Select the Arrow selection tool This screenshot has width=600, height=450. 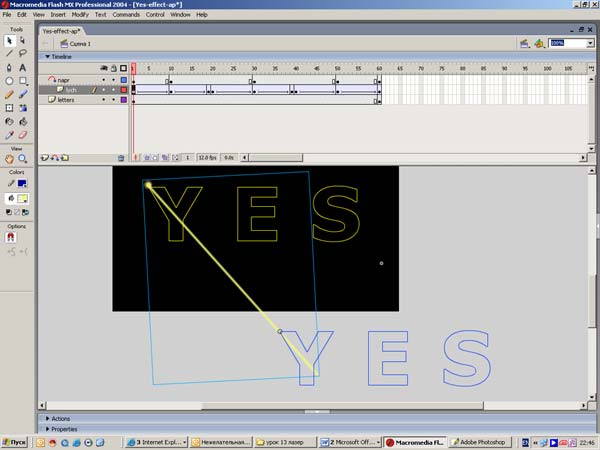(x=9, y=40)
